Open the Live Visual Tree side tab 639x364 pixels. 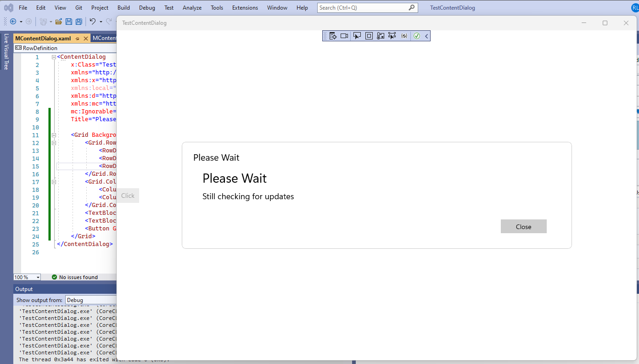[x=6, y=51]
